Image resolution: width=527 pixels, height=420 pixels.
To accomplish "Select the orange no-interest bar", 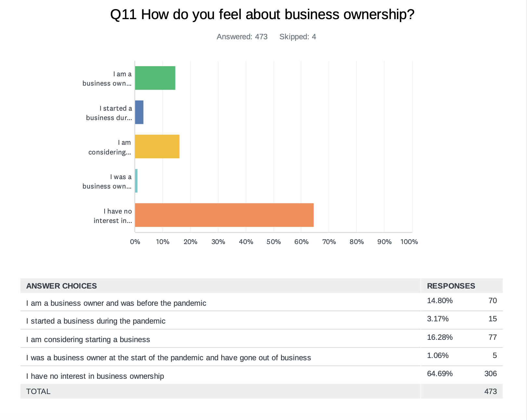I will 224,215.
